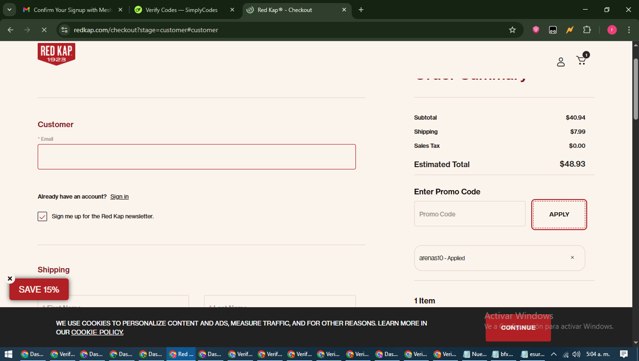Click the Shipping cost $7.99
This screenshot has height=361, width=639.
pyautogui.click(x=578, y=132)
